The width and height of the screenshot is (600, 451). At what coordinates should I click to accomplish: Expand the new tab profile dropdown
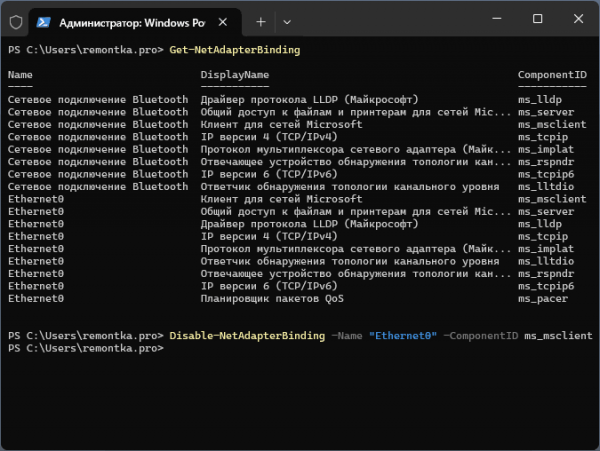(x=287, y=23)
